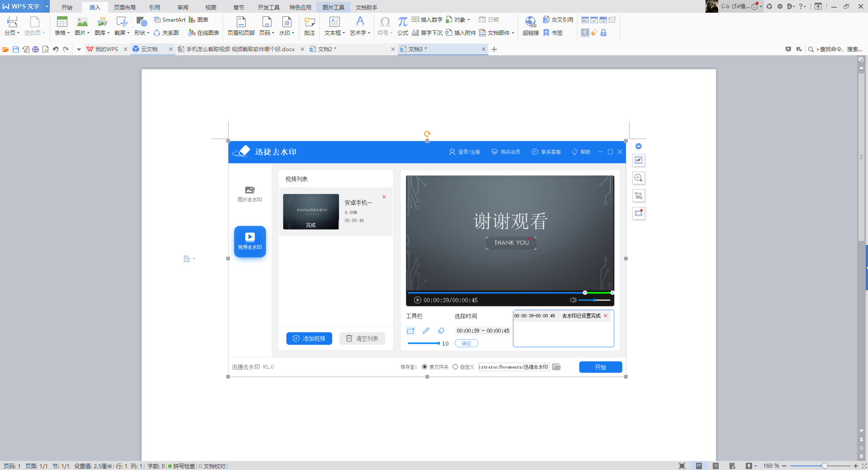This screenshot has height=470, width=868.
Task: Toggle the protect form lock
Action: tap(603, 33)
